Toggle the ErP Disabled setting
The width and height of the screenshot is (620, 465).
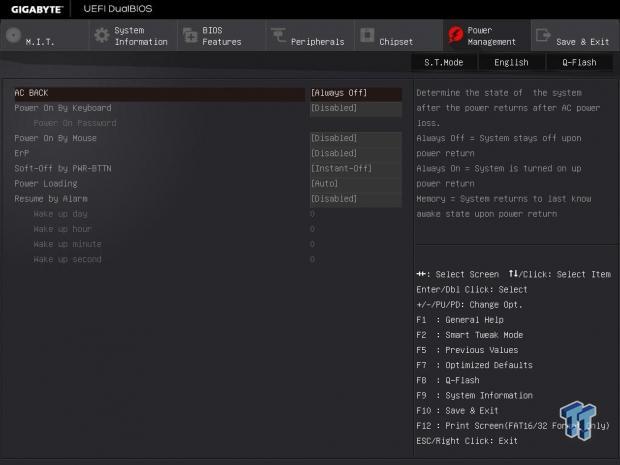355,153
